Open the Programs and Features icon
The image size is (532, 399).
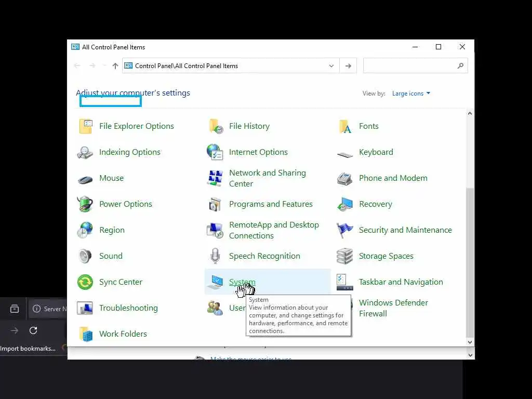(x=215, y=204)
